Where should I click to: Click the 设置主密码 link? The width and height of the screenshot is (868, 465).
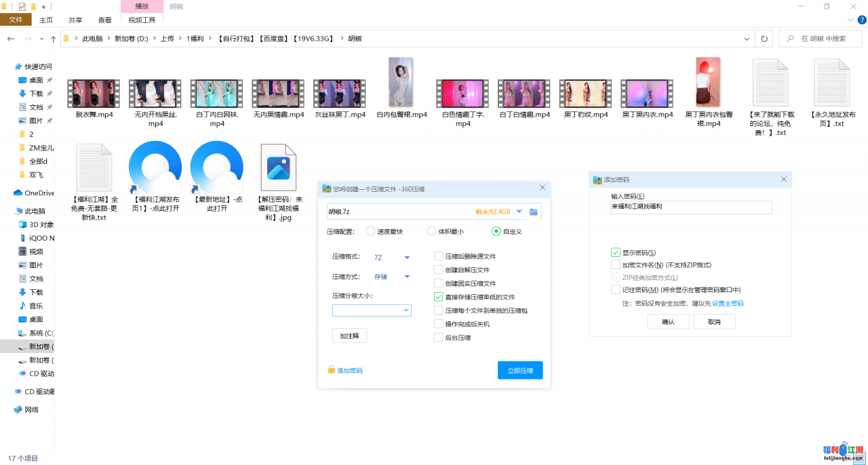coord(727,304)
